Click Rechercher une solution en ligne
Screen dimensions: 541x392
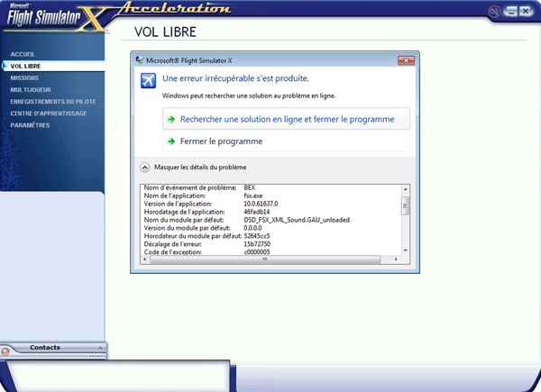286,119
